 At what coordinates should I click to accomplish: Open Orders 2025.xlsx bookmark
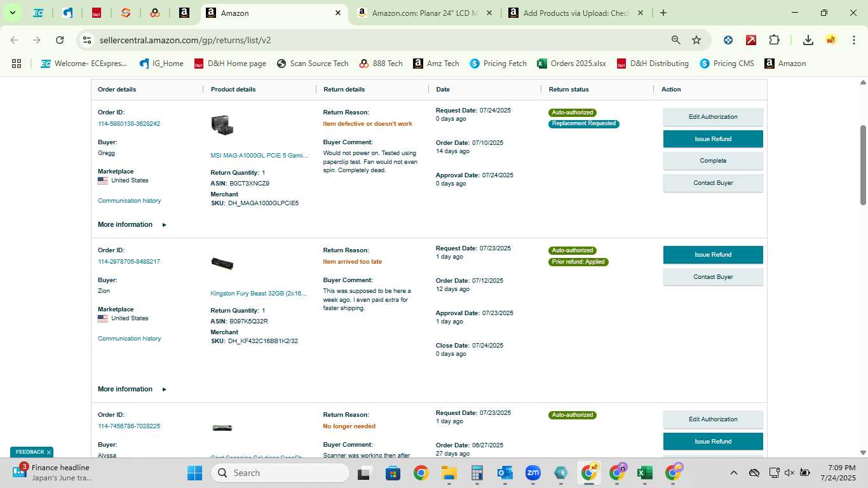[571, 64]
